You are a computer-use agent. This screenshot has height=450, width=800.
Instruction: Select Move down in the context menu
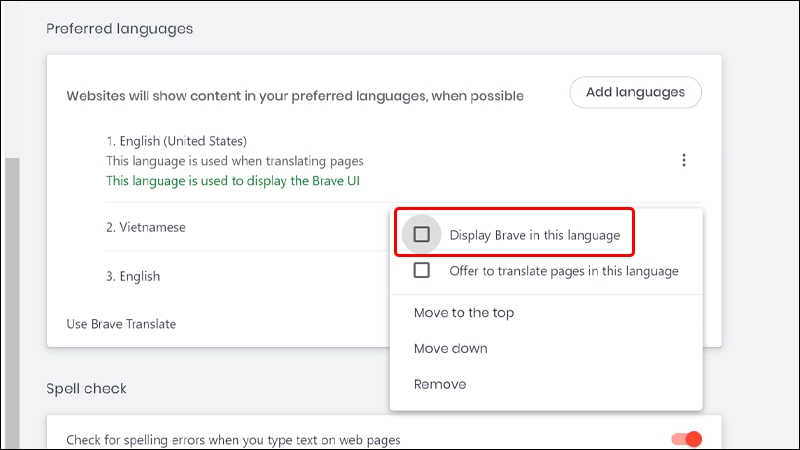coord(451,349)
